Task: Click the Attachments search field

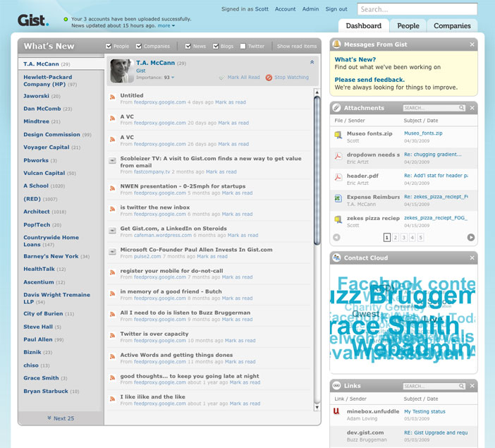Action: click(x=434, y=108)
